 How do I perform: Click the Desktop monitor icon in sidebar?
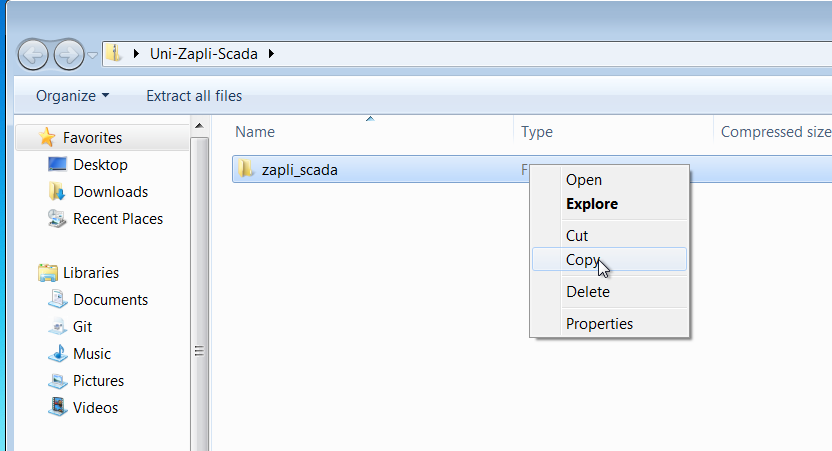click(x=58, y=165)
